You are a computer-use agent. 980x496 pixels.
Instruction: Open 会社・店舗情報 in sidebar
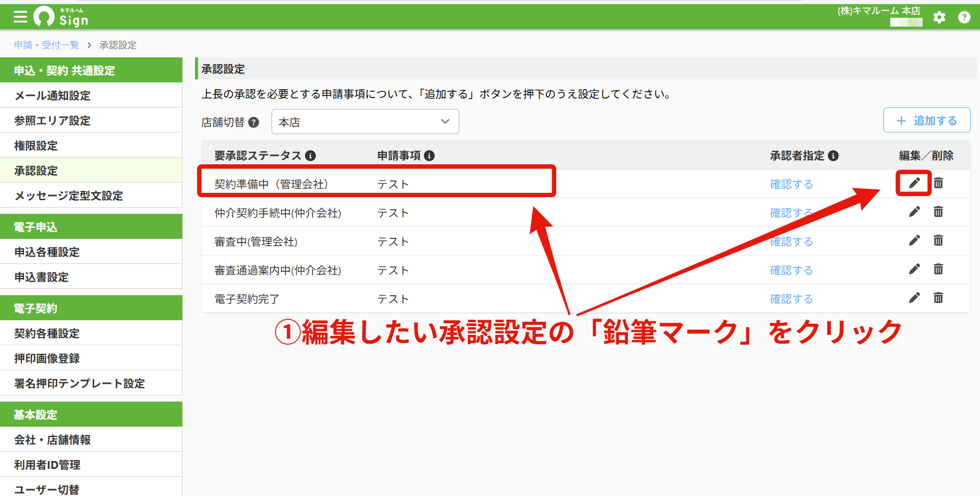pos(91,440)
